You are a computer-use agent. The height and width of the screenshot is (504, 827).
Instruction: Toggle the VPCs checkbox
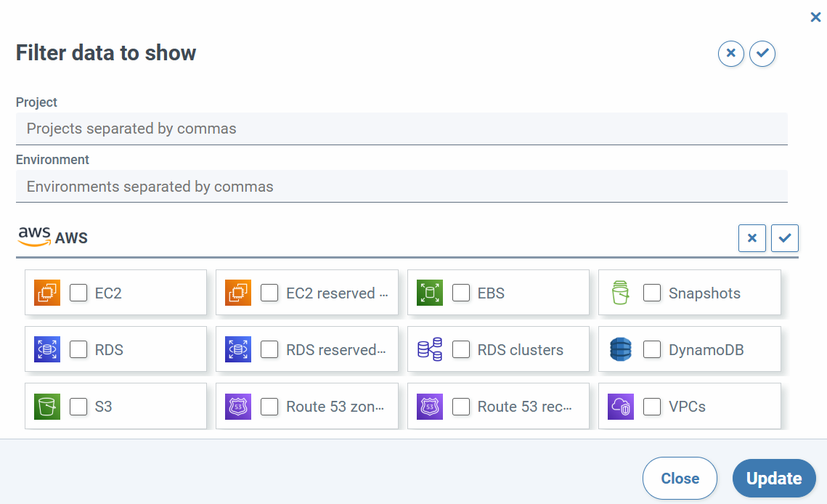652,407
